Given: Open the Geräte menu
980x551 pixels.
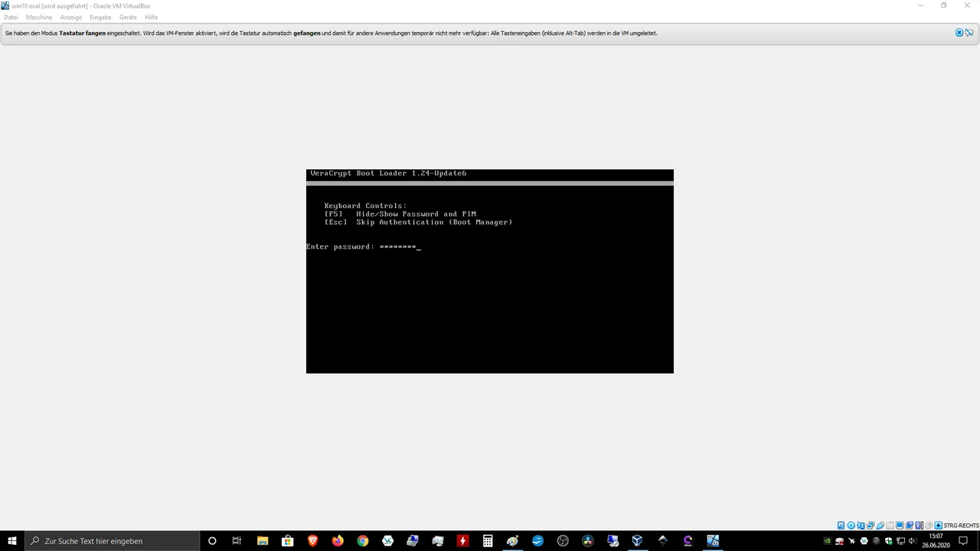Looking at the screenshot, I should click(128, 17).
